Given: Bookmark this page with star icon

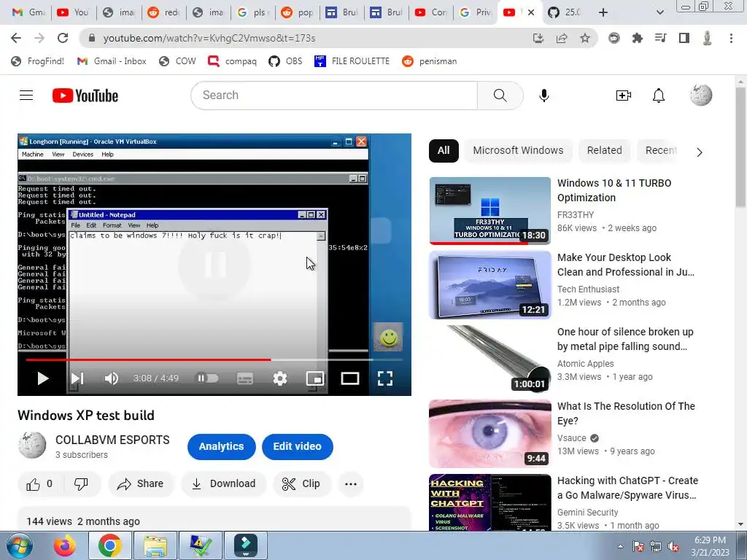Looking at the screenshot, I should (585, 38).
